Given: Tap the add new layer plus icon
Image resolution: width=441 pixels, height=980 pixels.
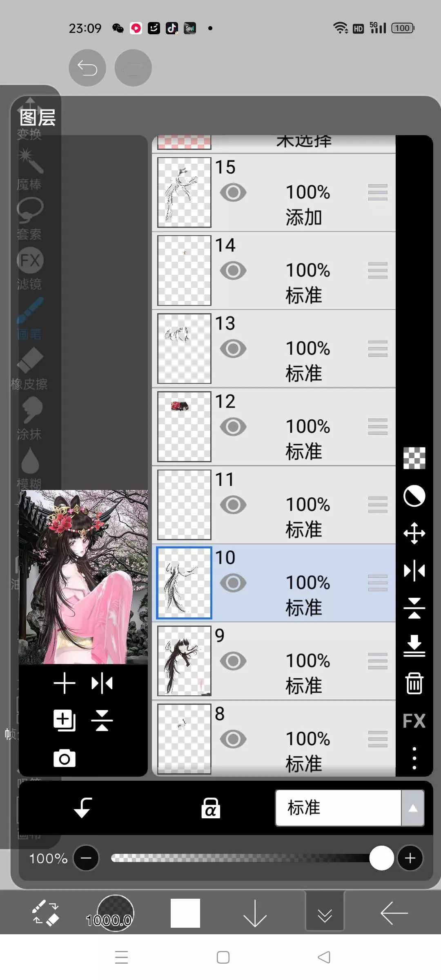Looking at the screenshot, I should (65, 683).
